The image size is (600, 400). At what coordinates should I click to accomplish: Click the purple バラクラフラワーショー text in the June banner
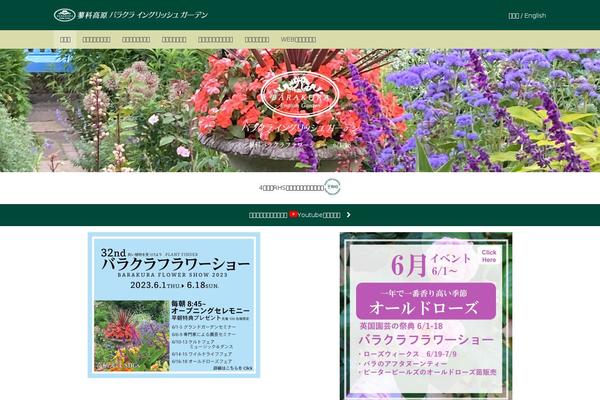coord(426,340)
